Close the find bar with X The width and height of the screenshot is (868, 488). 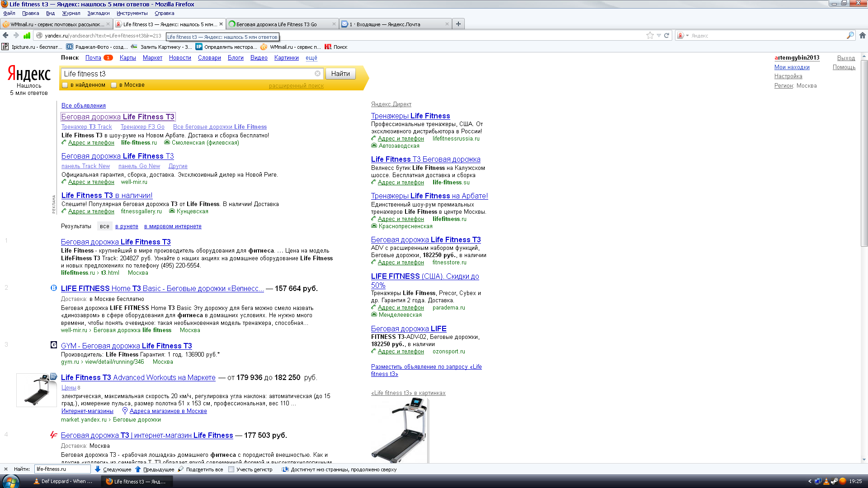pos(6,469)
